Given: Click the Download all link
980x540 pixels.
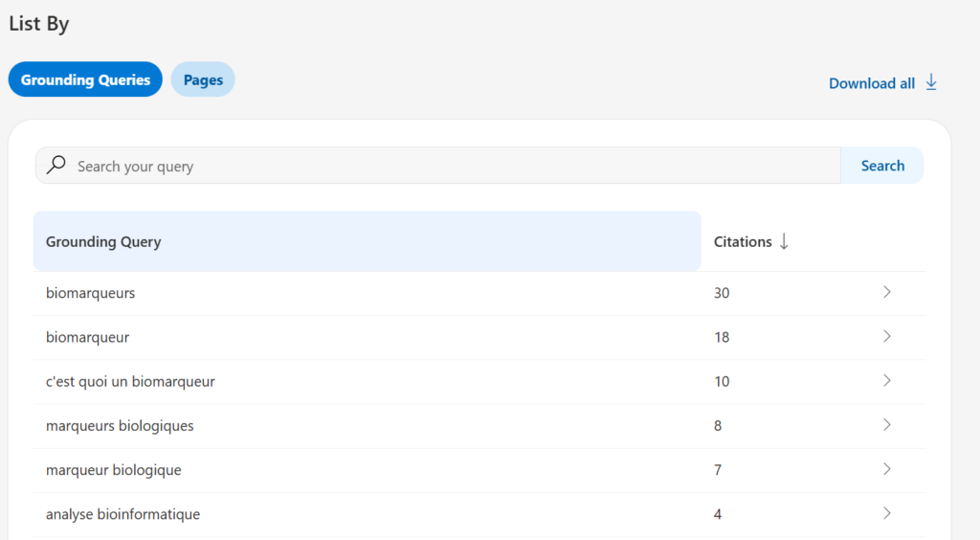Looking at the screenshot, I should pos(882,83).
